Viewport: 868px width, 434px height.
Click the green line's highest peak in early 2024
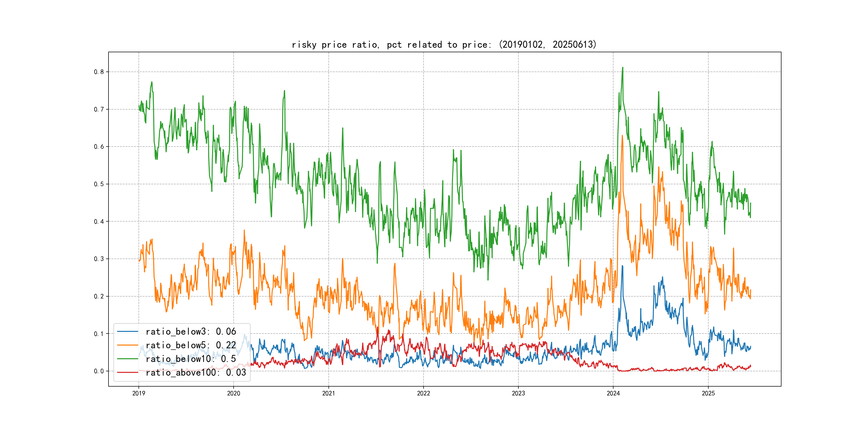(623, 68)
